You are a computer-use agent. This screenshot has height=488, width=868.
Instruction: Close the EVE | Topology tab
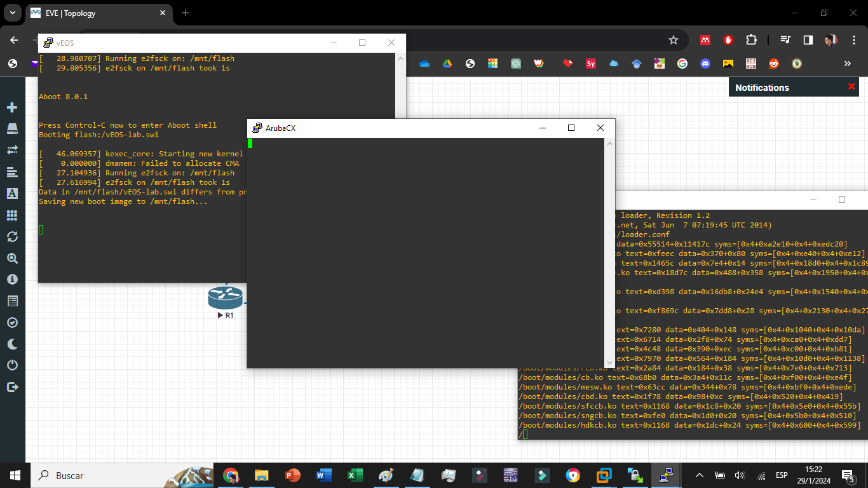pyautogui.click(x=163, y=13)
